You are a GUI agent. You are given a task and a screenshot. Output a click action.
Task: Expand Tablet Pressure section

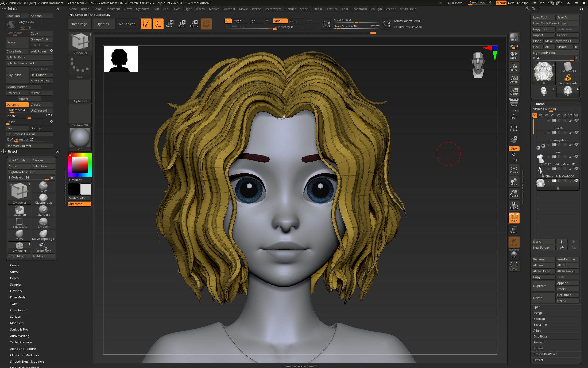pyautogui.click(x=21, y=342)
